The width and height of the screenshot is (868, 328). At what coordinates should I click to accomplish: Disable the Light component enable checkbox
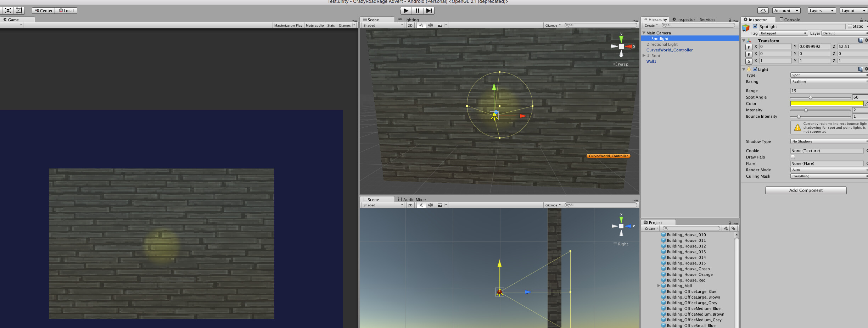[755, 69]
